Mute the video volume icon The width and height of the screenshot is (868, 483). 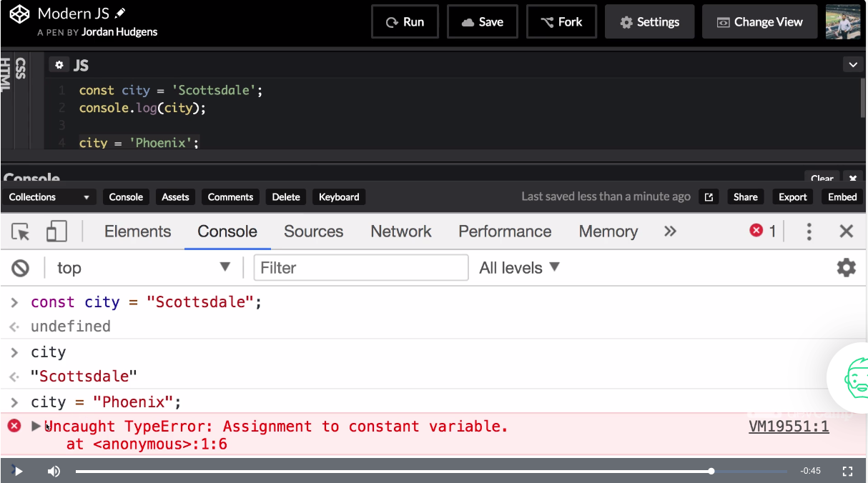point(54,471)
